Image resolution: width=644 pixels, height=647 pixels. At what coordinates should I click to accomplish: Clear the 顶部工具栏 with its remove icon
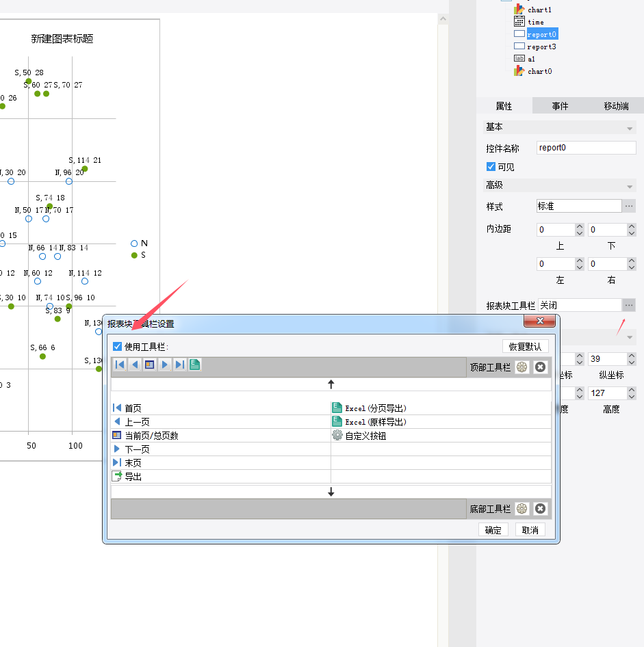[540, 367]
